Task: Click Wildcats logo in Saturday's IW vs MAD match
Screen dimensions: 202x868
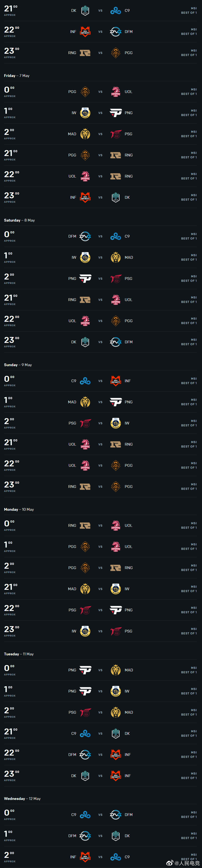Action: [x=85, y=257]
